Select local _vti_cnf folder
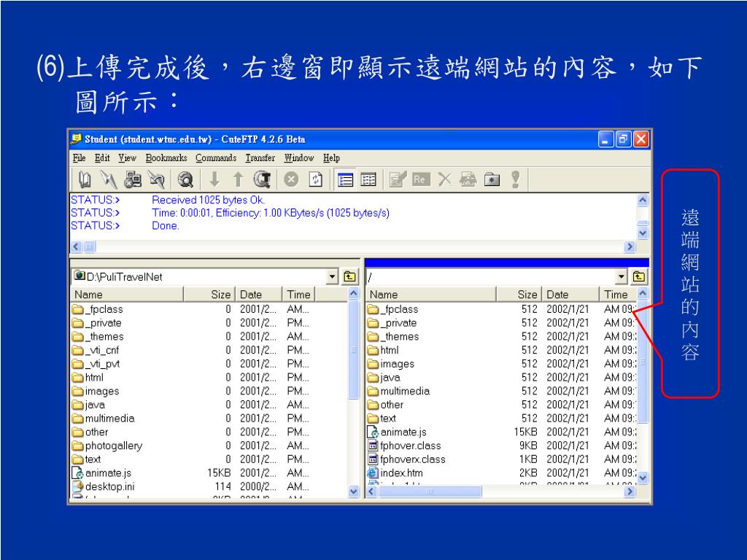 [x=96, y=351]
